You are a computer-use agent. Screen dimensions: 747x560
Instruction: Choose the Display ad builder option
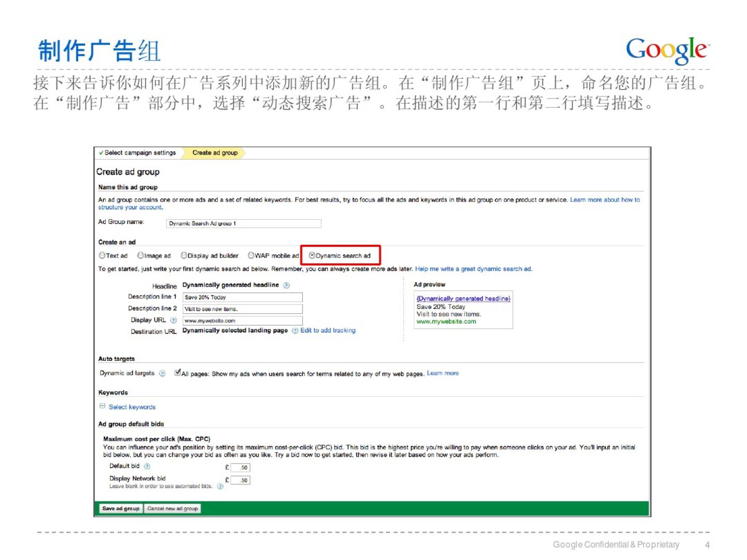click(184, 255)
